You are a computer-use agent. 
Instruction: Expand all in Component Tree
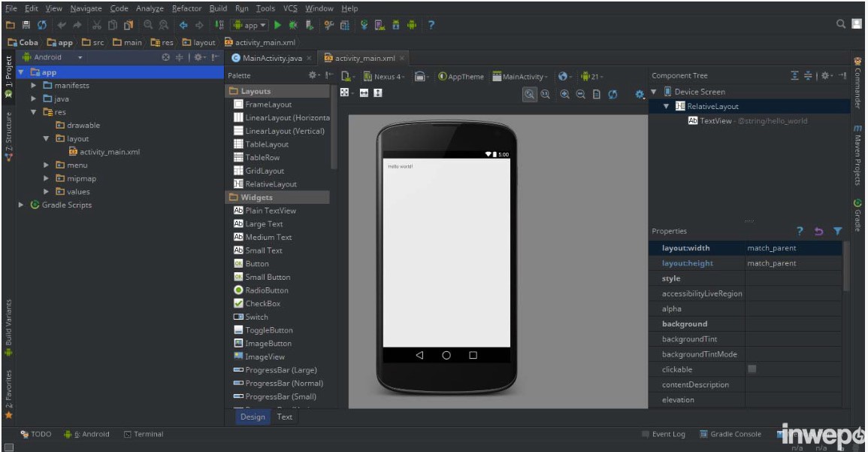tap(795, 76)
